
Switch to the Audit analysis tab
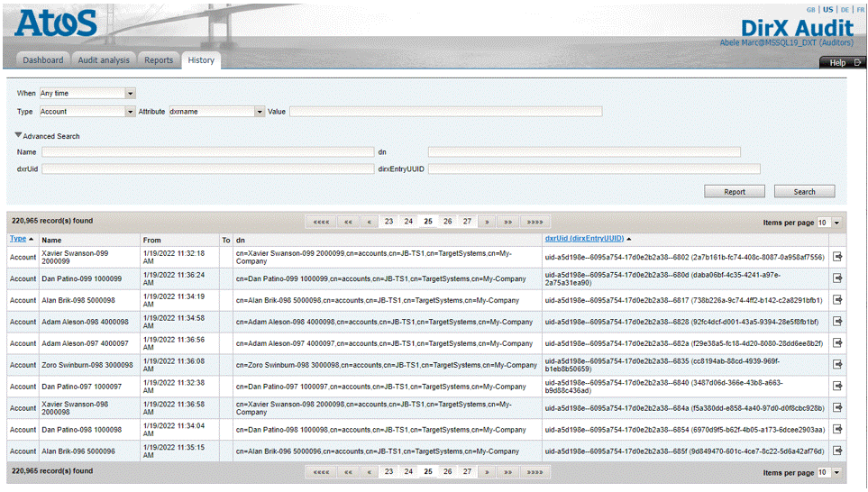click(x=104, y=60)
